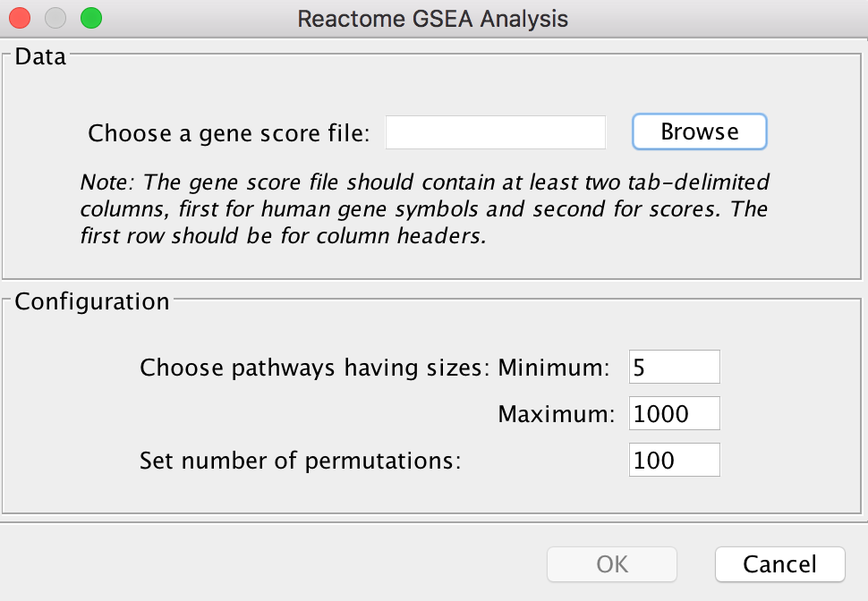
Task: Click the "Set number of permutations:" label
Action: pos(300,461)
